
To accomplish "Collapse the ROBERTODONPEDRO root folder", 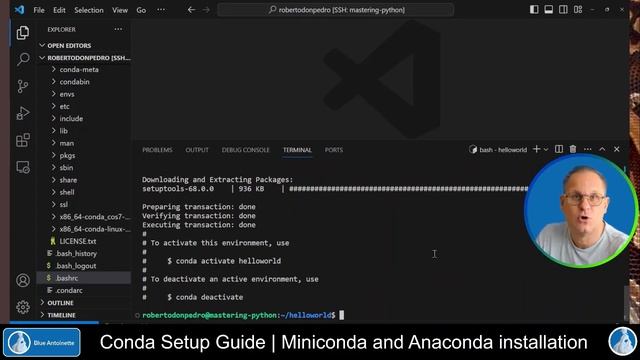I will coord(84,58).
